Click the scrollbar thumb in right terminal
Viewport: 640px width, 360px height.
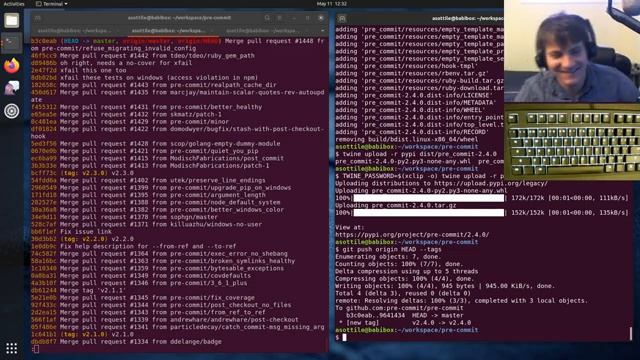631,333
